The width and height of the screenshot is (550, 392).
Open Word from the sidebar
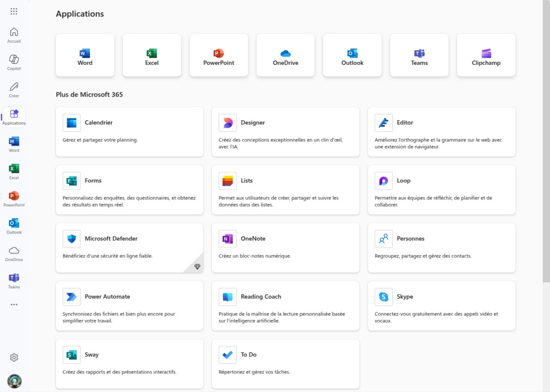14,144
